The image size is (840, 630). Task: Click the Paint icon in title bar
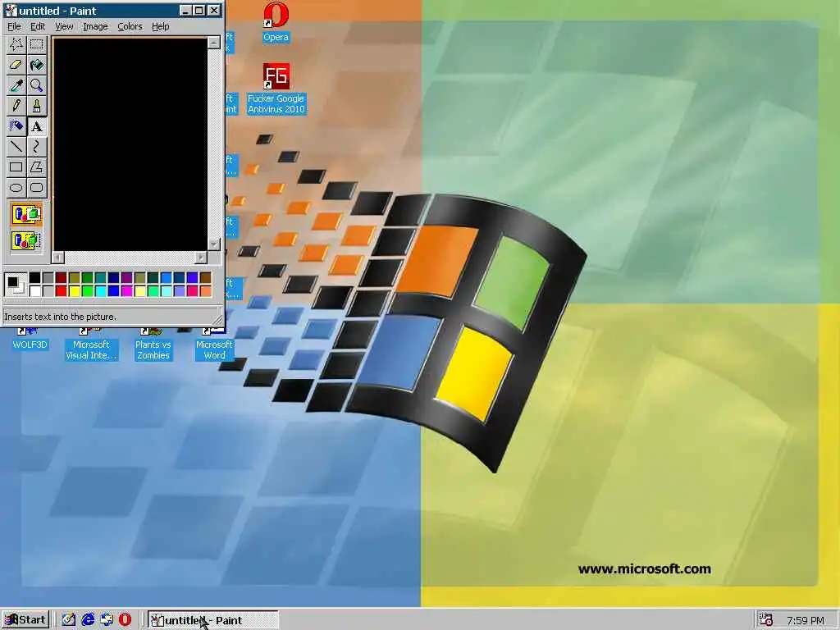pyautogui.click(x=11, y=11)
